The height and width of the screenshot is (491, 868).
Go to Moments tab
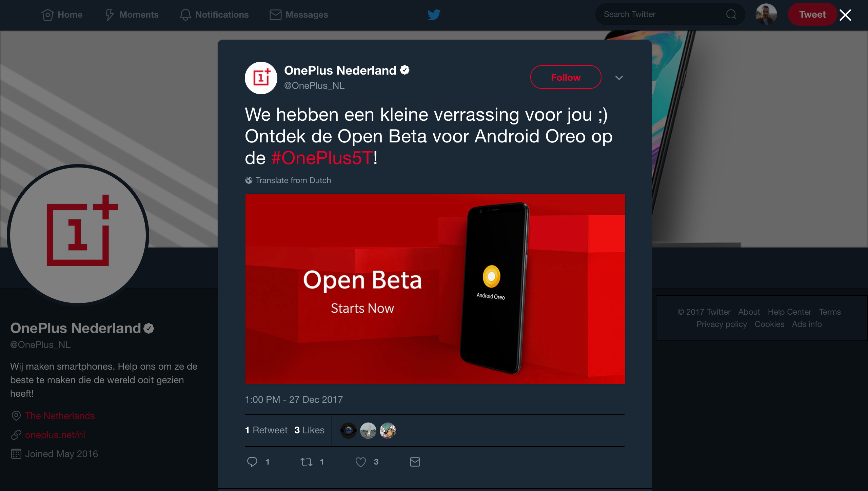pyautogui.click(x=132, y=15)
